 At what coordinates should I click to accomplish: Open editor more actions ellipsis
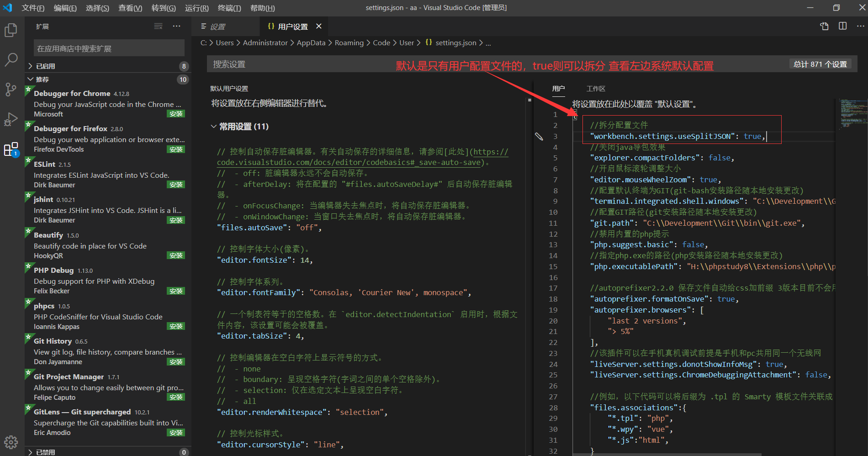tap(861, 26)
